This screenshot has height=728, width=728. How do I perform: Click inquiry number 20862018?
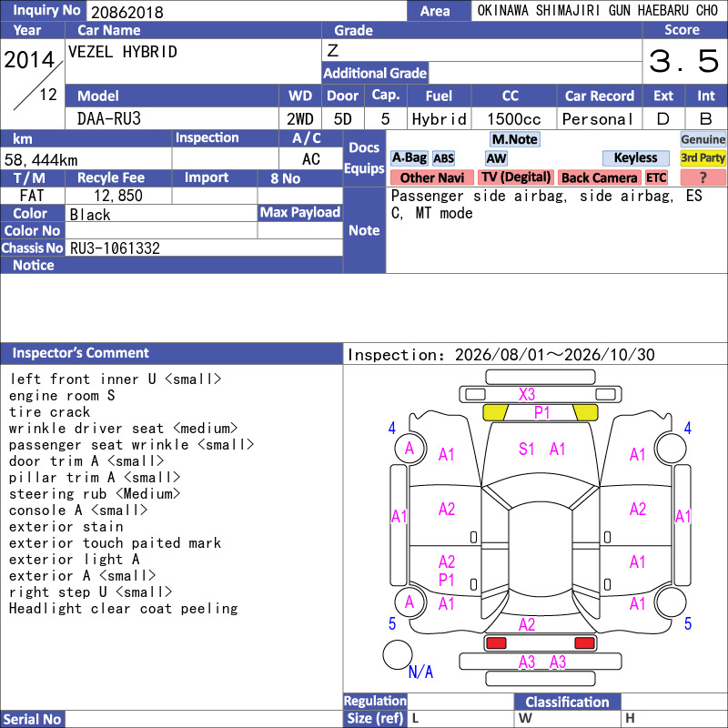tap(127, 12)
